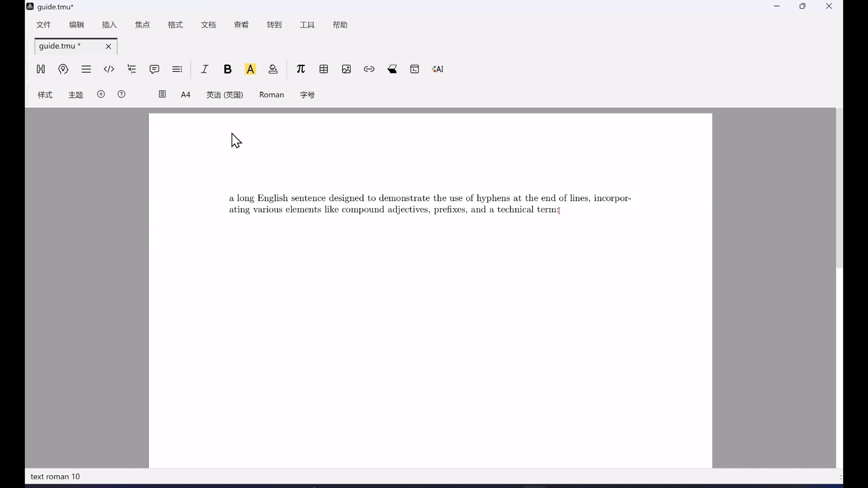Click the heading (H) toolbar icon
This screenshot has height=488, width=868.
41,69
